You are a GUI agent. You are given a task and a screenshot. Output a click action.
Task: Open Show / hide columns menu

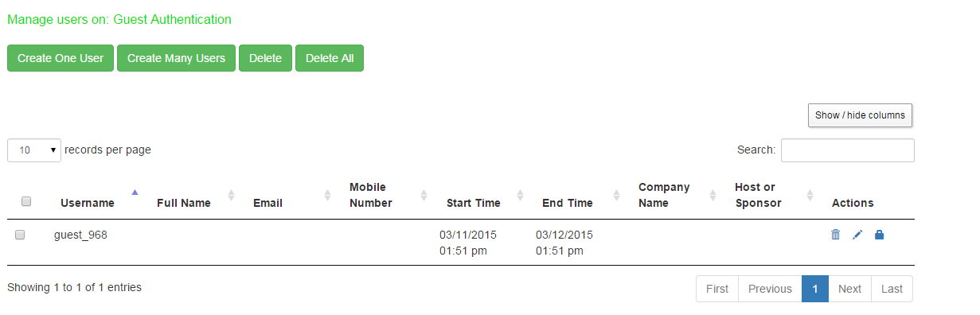click(x=860, y=115)
